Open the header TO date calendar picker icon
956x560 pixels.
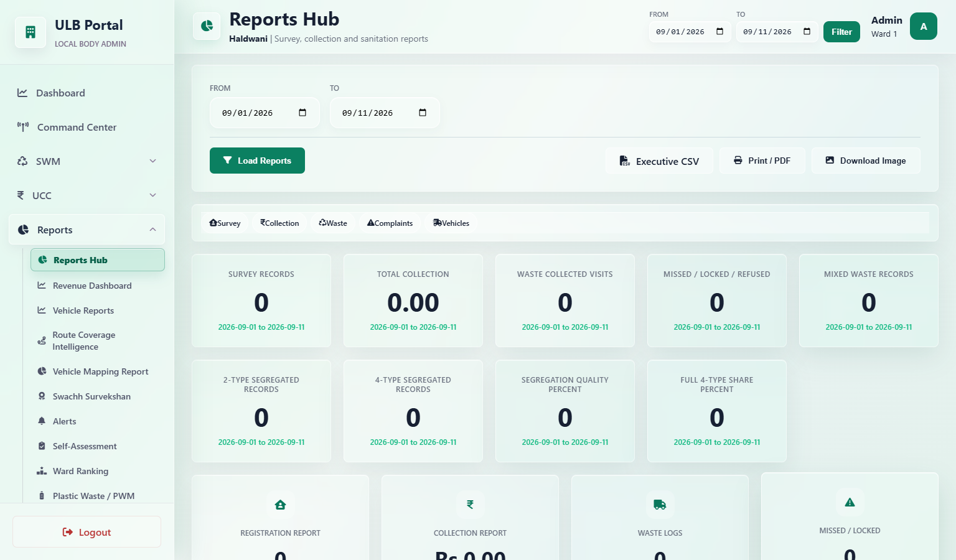tap(807, 32)
